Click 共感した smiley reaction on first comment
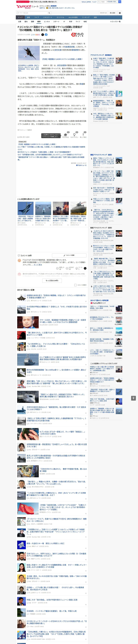Image resolution: width=138 pixels, height=644 pixels. pos(60,268)
